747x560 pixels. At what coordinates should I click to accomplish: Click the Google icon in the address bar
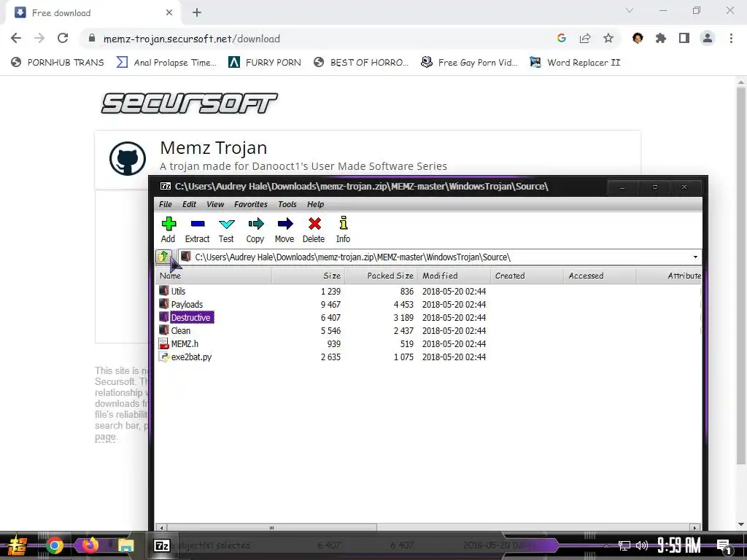point(562,38)
